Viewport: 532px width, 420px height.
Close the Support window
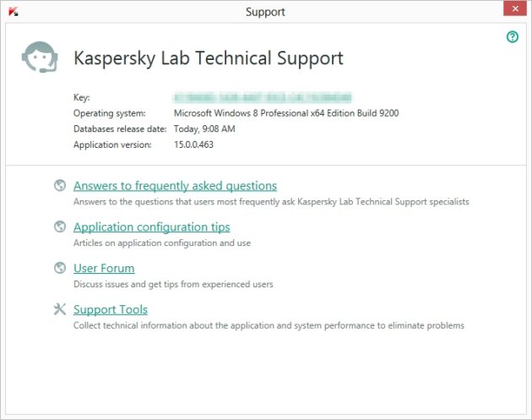point(513,11)
